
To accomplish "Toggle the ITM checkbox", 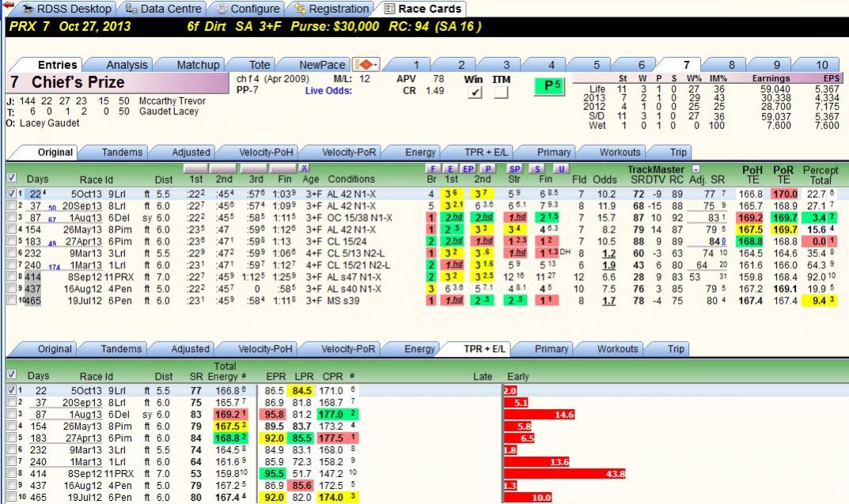I will tap(502, 92).
